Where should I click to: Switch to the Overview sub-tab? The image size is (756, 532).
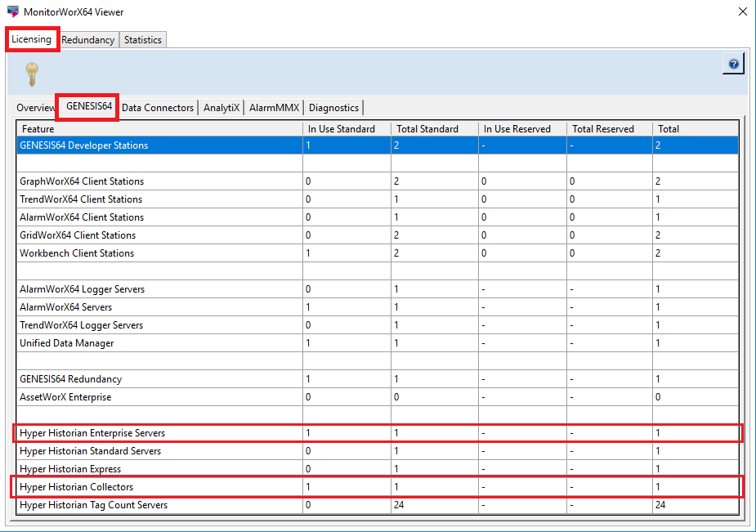(34, 107)
